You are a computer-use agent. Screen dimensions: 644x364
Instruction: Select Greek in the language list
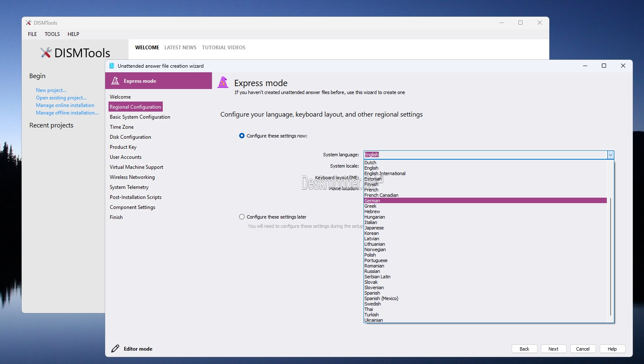click(x=485, y=206)
